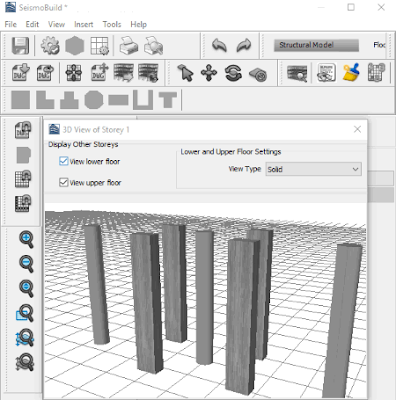This screenshot has width=396, height=400.
Task: Insert an inverted T-shaped section
Action: coord(69,100)
